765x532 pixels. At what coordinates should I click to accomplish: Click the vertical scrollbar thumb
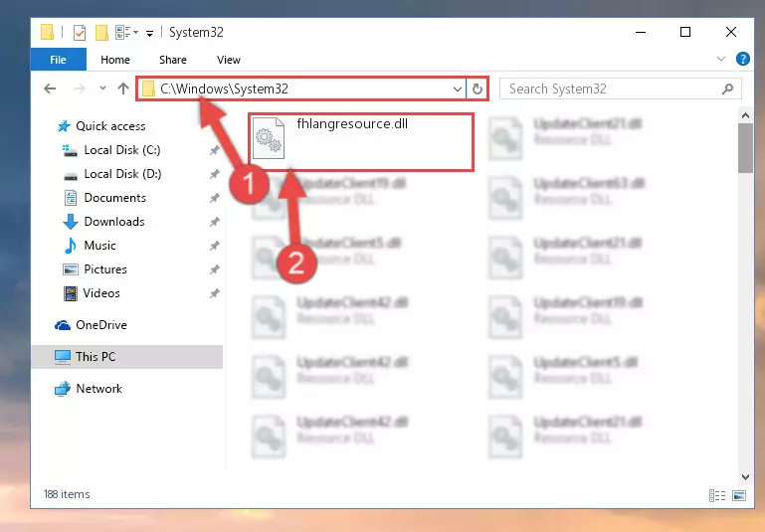(745, 148)
